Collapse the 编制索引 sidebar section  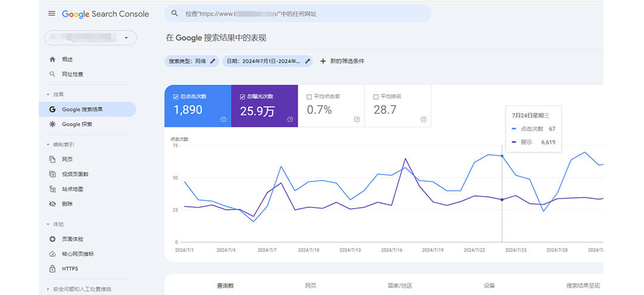coord(60,144)
